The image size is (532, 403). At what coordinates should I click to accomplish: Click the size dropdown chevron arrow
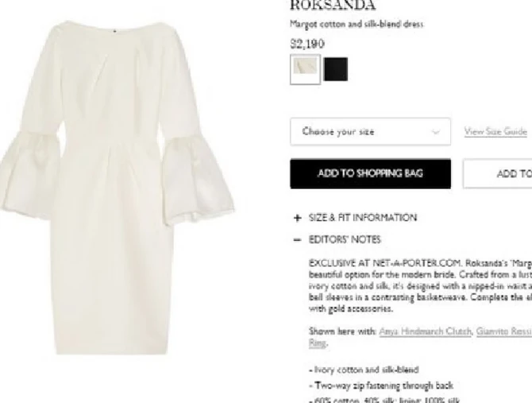pos(436,132)
